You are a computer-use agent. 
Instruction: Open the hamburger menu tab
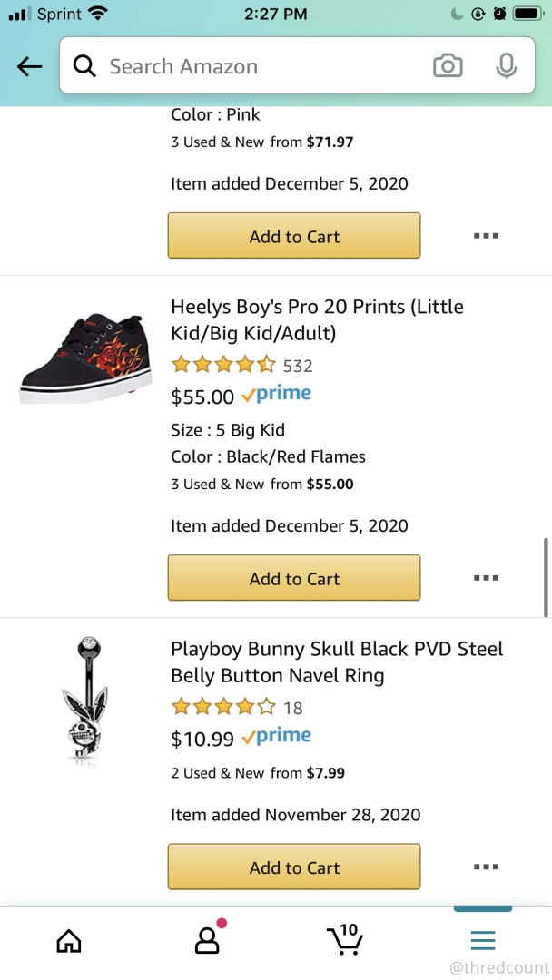coord(483,940)
